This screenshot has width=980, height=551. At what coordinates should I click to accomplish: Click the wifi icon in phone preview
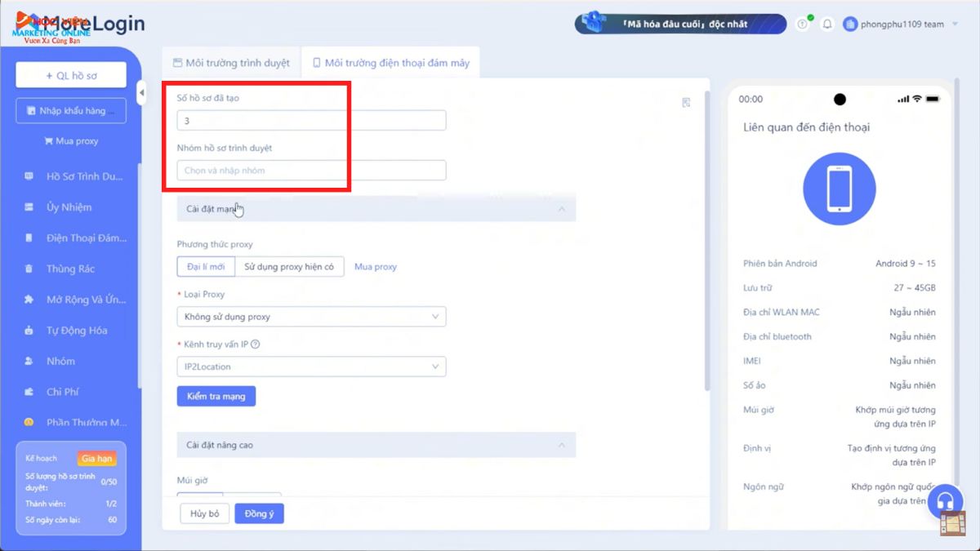[917, 99]
